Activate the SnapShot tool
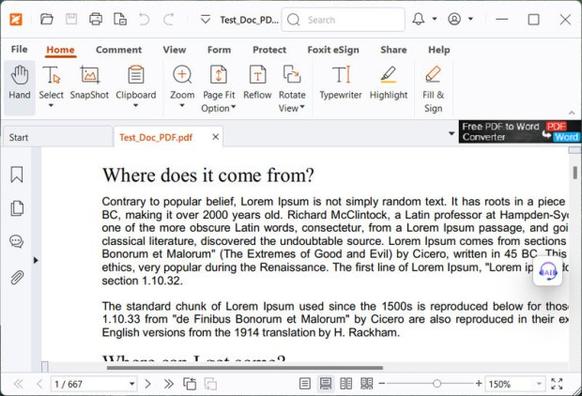The image size is (582, 396). [x=89, y=83]
